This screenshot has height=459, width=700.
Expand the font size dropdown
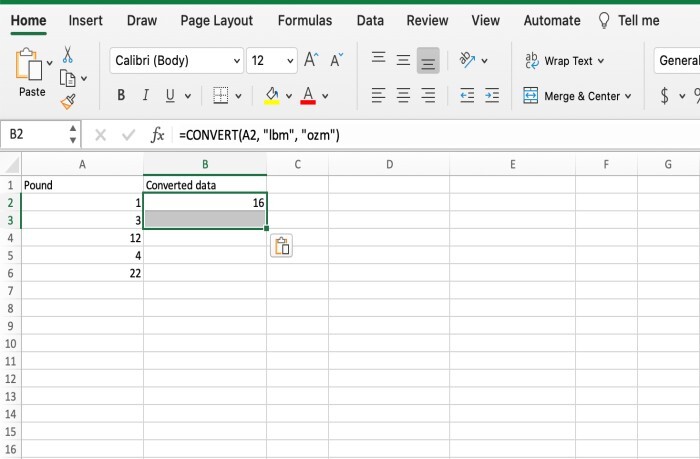(x=290, y=61)
